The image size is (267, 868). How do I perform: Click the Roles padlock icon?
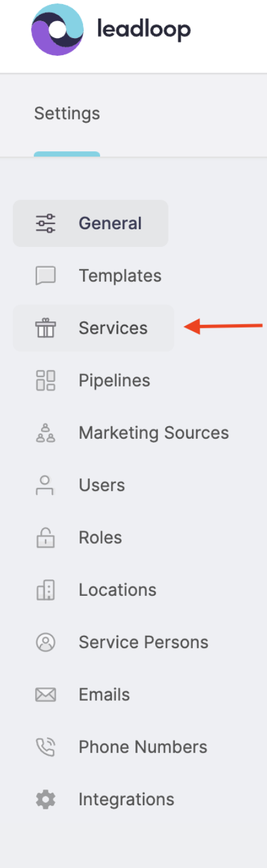46,537
